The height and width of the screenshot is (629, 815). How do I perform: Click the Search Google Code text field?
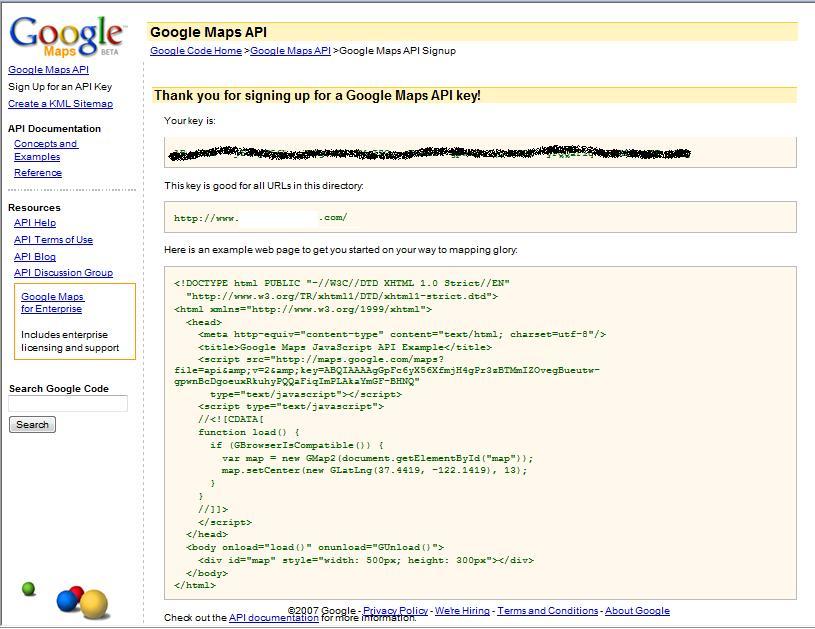68,404
